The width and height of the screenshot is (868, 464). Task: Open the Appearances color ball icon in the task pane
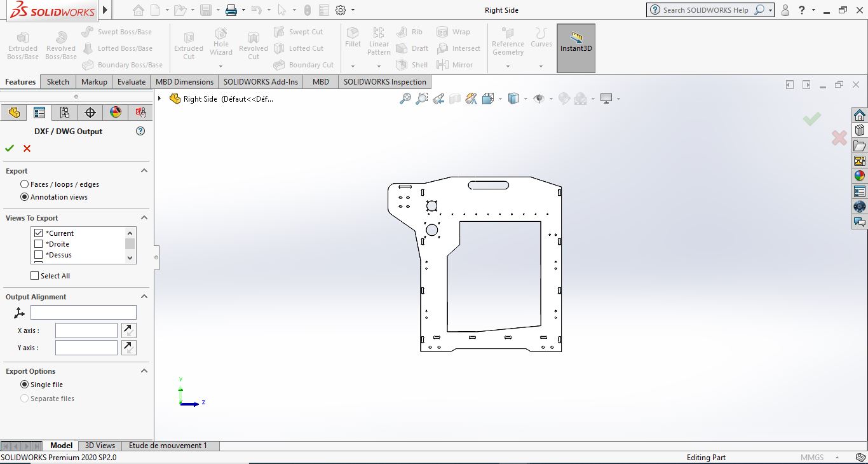coord(860,176)
